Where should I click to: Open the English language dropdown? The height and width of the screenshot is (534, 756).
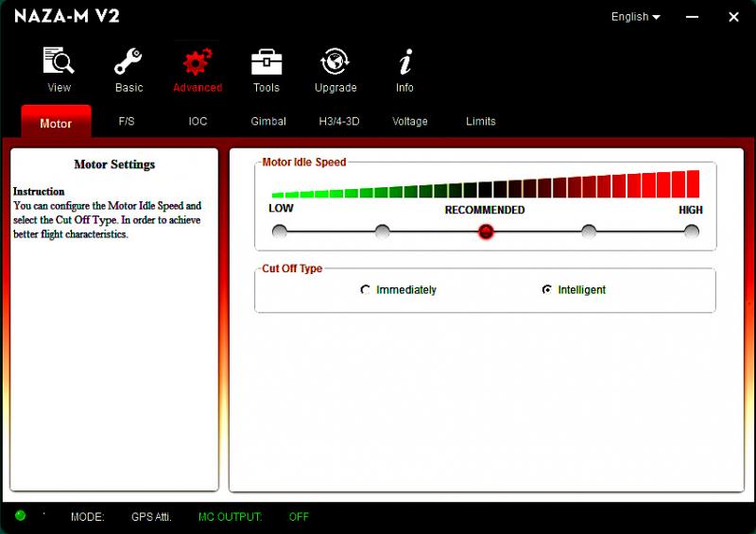635,17
